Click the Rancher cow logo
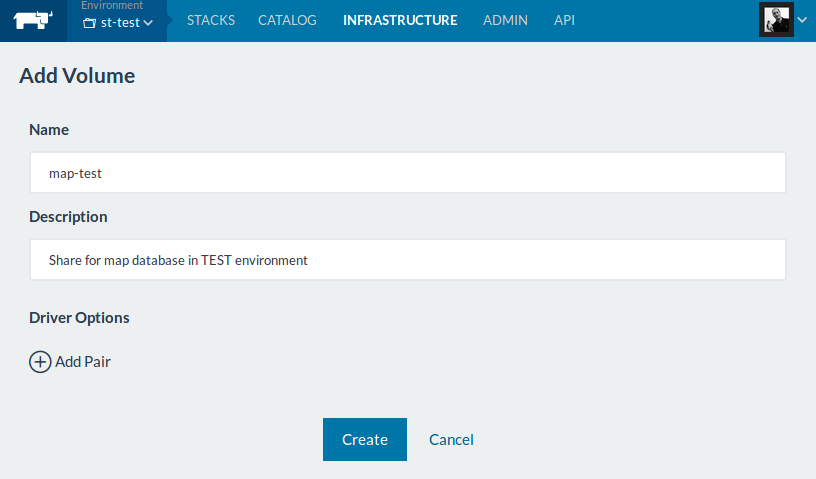Image resolution: width=816 pixels, height=479 pixels. click(33, 20)
